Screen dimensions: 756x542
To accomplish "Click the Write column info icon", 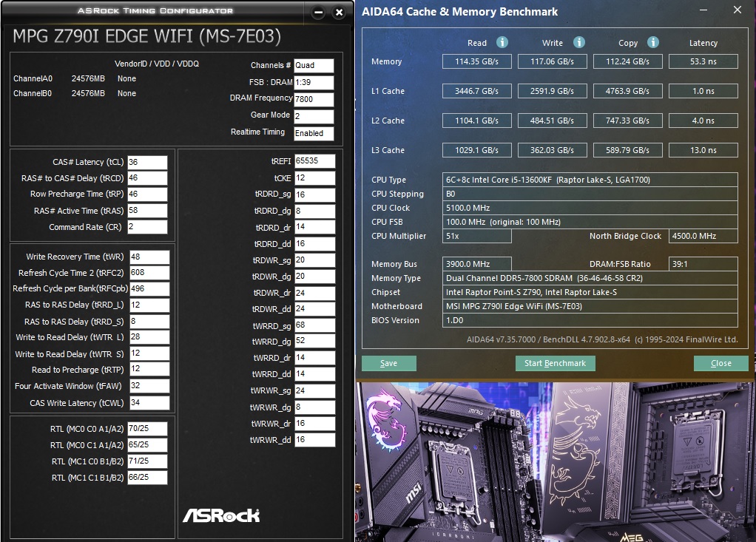I will tap(579, 42).
